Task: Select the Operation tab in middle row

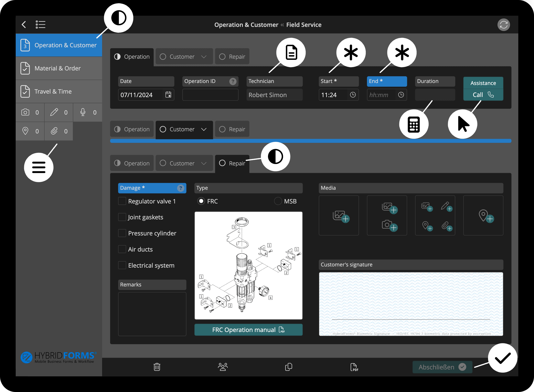Action: 132,129
